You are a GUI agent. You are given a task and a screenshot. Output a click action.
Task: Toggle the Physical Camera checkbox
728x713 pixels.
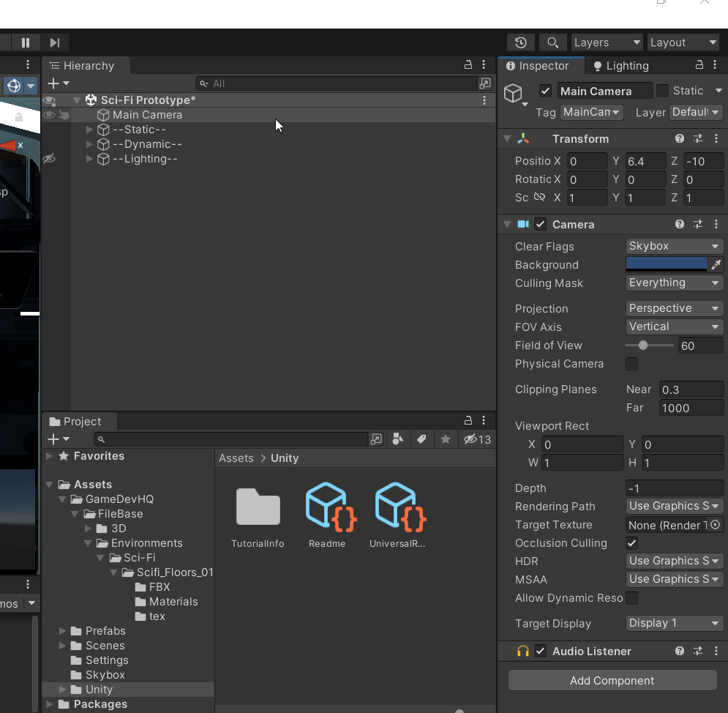tap(631, 364)
